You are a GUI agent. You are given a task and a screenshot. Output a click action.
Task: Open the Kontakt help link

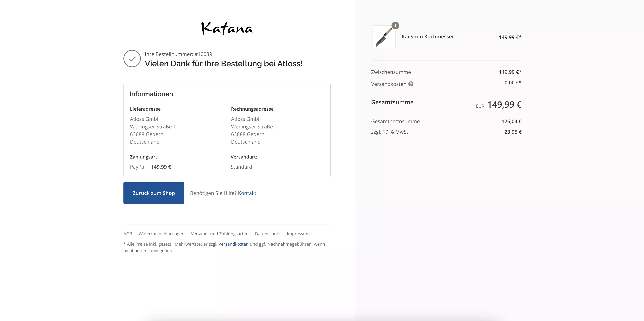pyautogui.click(x=247, y=193)
